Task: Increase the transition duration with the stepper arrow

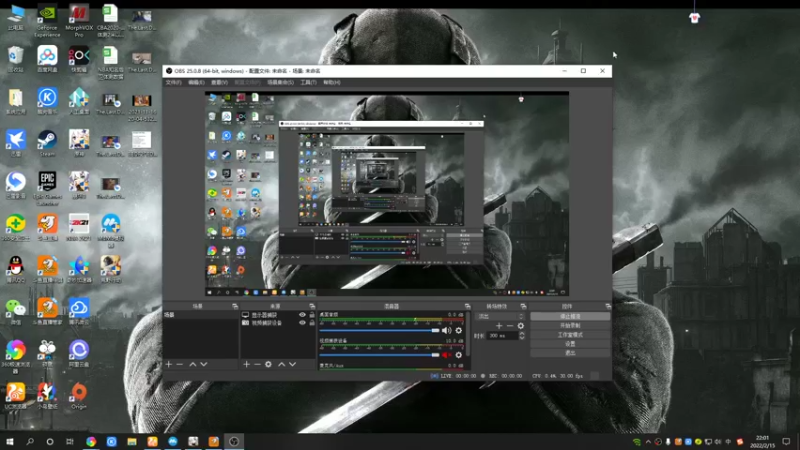Action: click(521, 334)
